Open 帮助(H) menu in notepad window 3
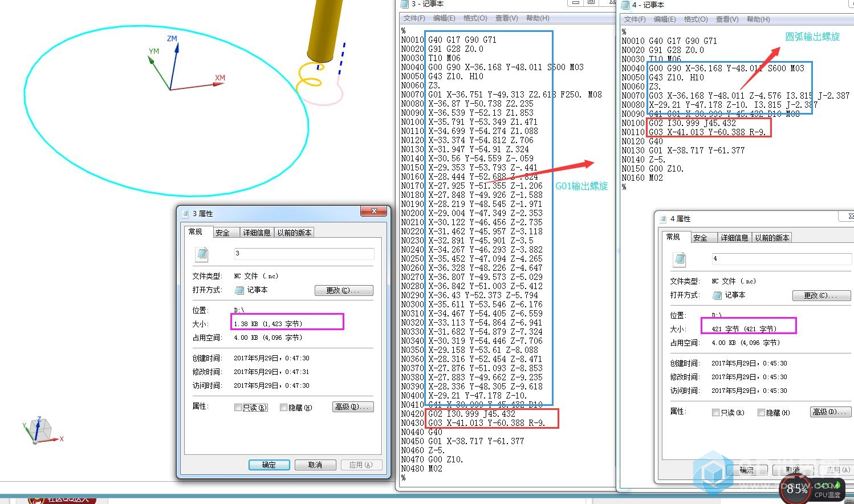Screen dimensions: 854x504 point(538,18)
